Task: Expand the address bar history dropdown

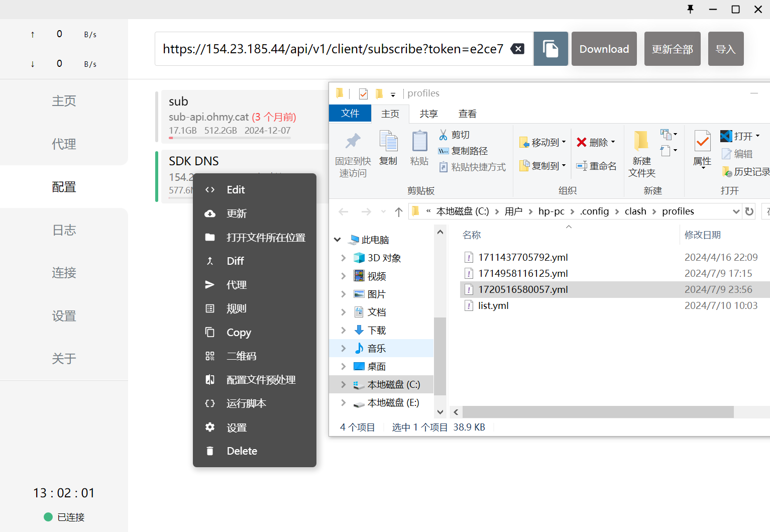Action: pyautogui.click(x=736, y=211)
